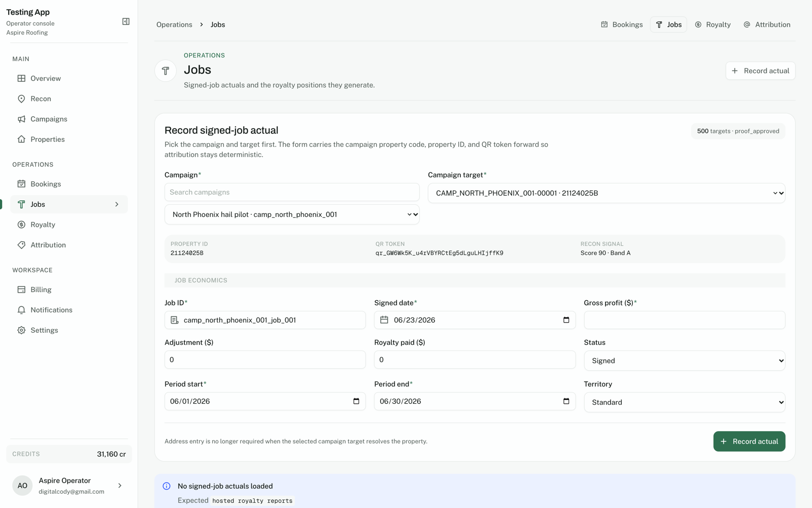The image size is (812, 508).
Task: Open the Status dropdown
Action: pos(685,361)
